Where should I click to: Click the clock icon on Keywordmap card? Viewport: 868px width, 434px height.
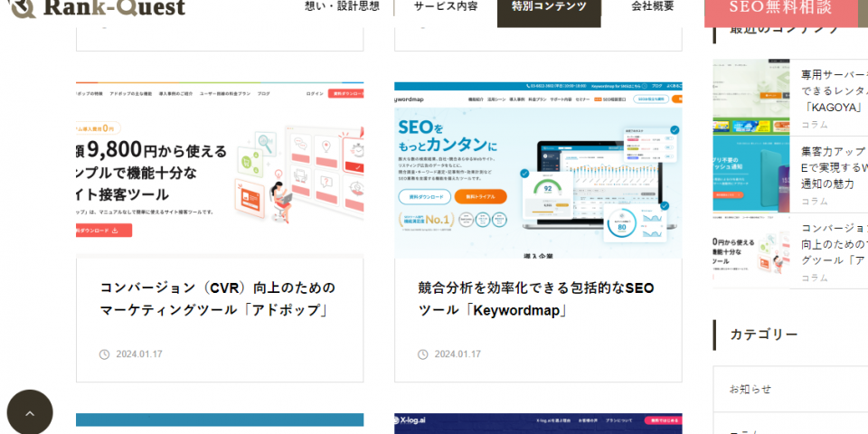click(x=422, y=354)
